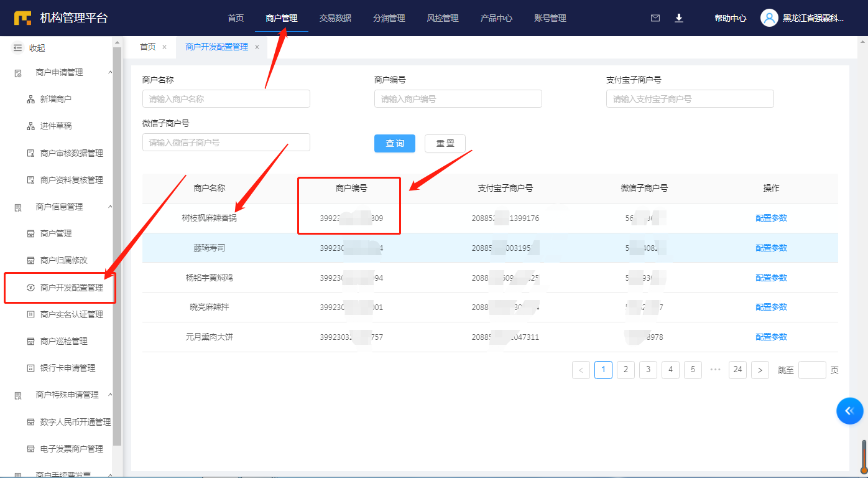The image size is (868, 478).
Task: Click 配置参数 for 藤琦寿司
Action: coord(771,248)
